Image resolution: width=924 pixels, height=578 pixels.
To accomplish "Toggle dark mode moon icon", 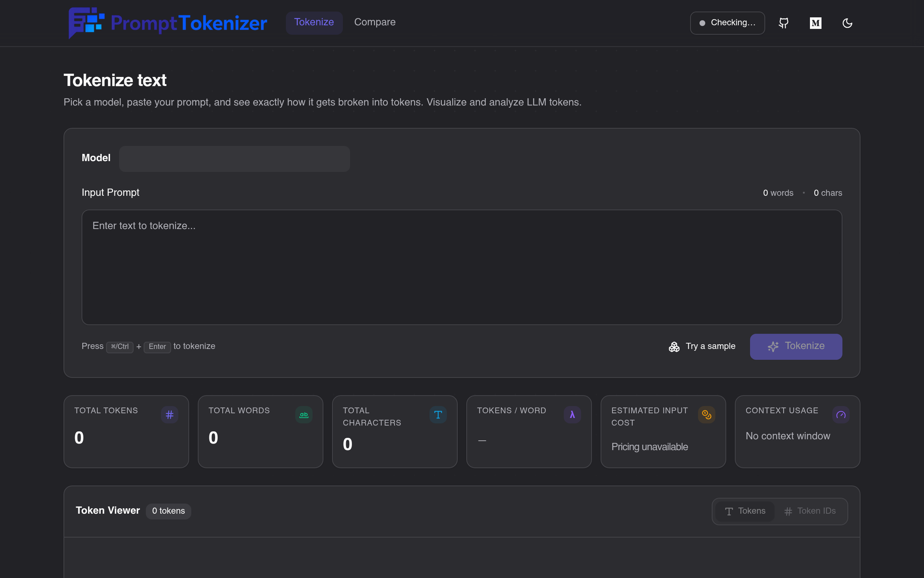I will pos(847,23).
